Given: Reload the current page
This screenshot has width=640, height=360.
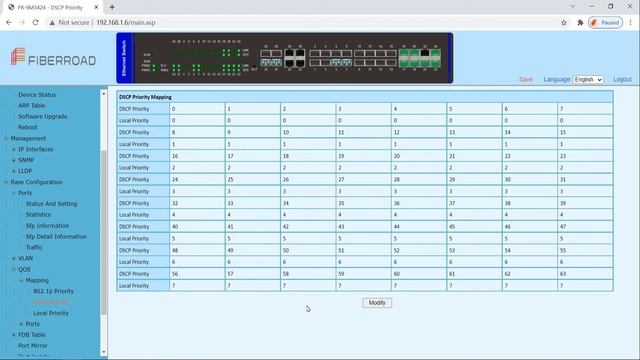Looking at the screenshot, I should [x=36, y=22].
